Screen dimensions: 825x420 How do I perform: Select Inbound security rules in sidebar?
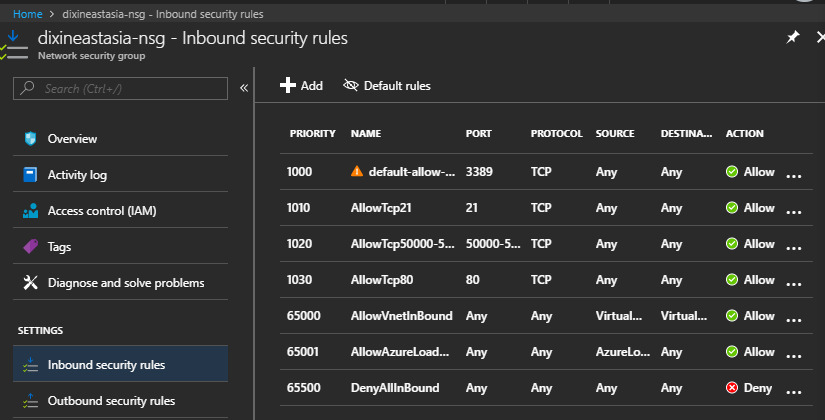pos(120,364)
